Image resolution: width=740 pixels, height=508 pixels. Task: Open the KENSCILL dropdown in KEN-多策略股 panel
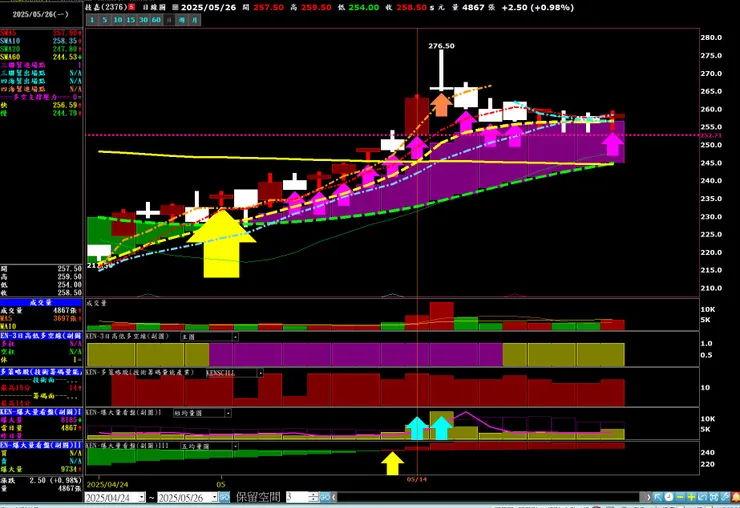260,373
